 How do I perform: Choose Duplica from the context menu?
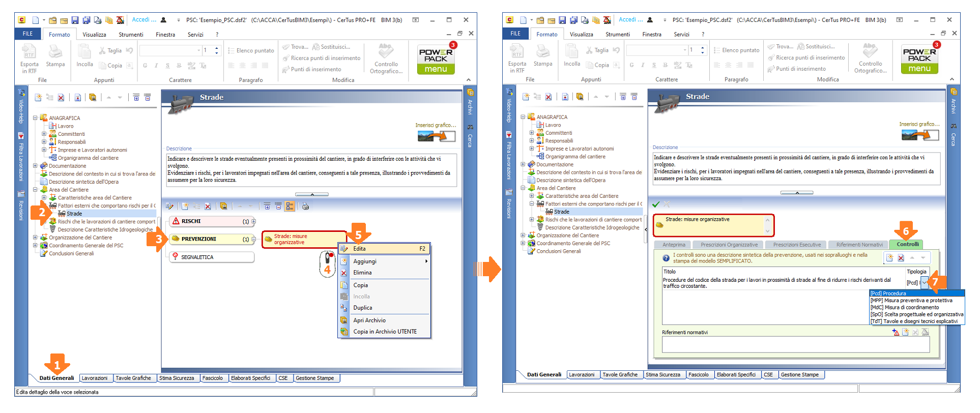363,308
